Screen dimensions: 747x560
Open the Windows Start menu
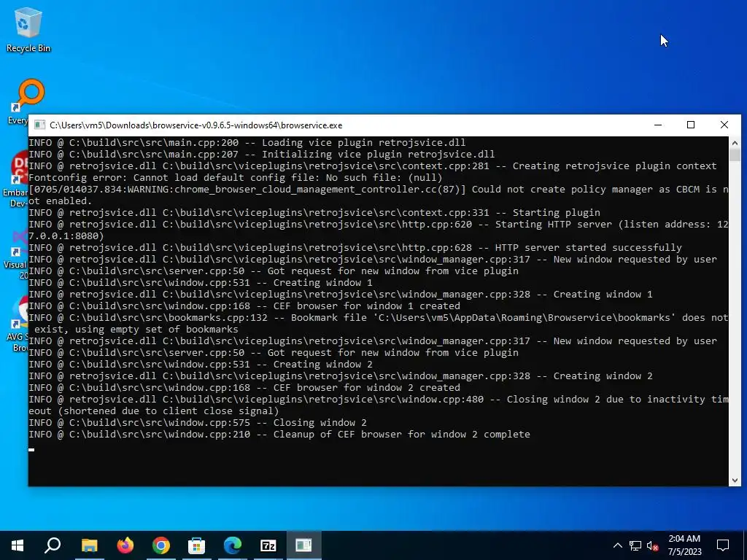click(x=18, y=545)
